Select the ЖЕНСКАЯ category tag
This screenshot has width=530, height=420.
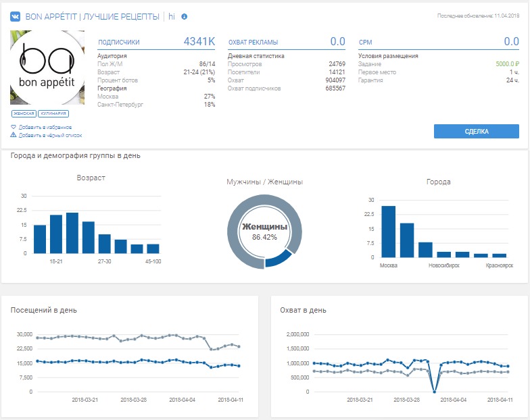[23, 114]
